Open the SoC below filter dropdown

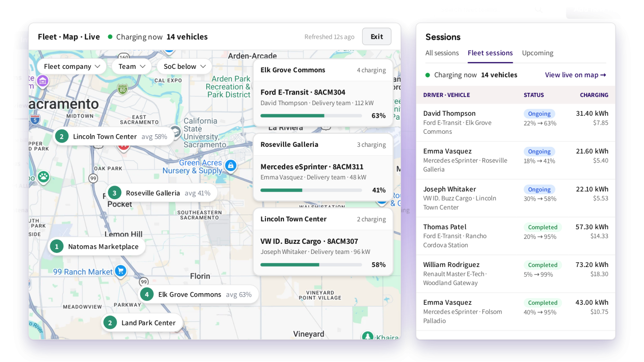(184, 66)
